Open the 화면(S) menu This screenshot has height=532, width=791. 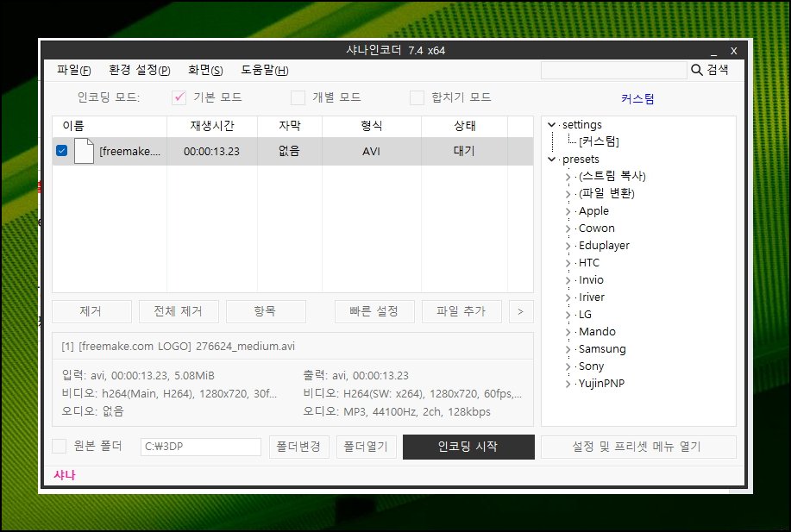point(205,70)
